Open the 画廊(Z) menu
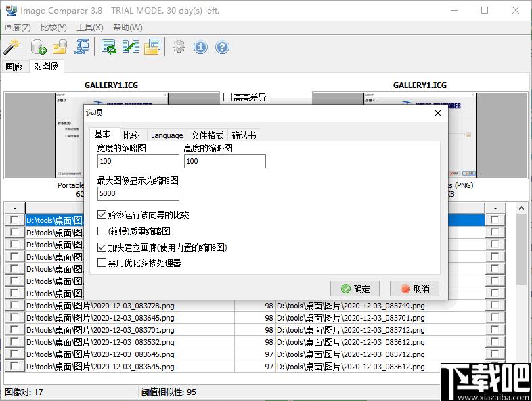Image resolution: width=532 pixels, height=401 pixels. (x=18, y=28)
